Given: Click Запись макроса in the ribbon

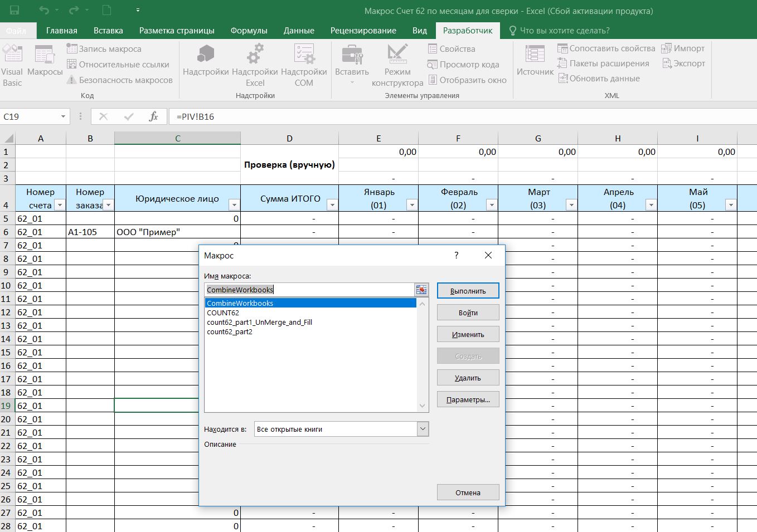Looking at the screenshot, I should coord(104,49).
